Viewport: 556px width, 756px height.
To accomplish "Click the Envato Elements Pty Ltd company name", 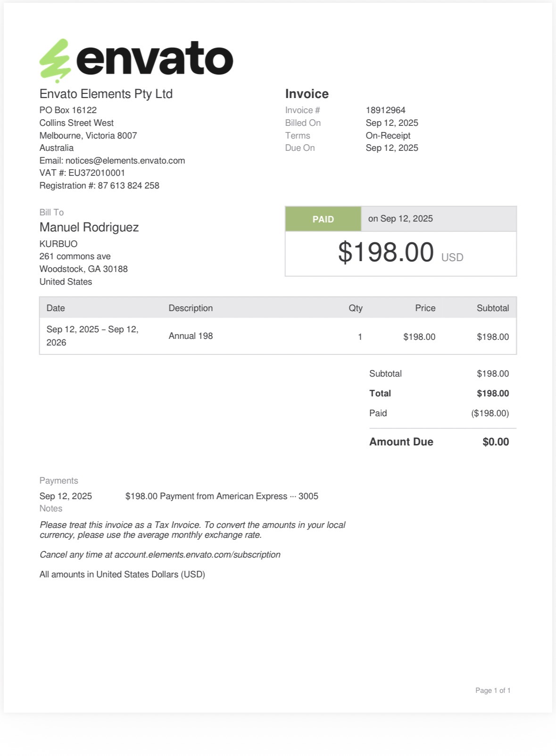I will pyautogui.click(x=106, y=94).
